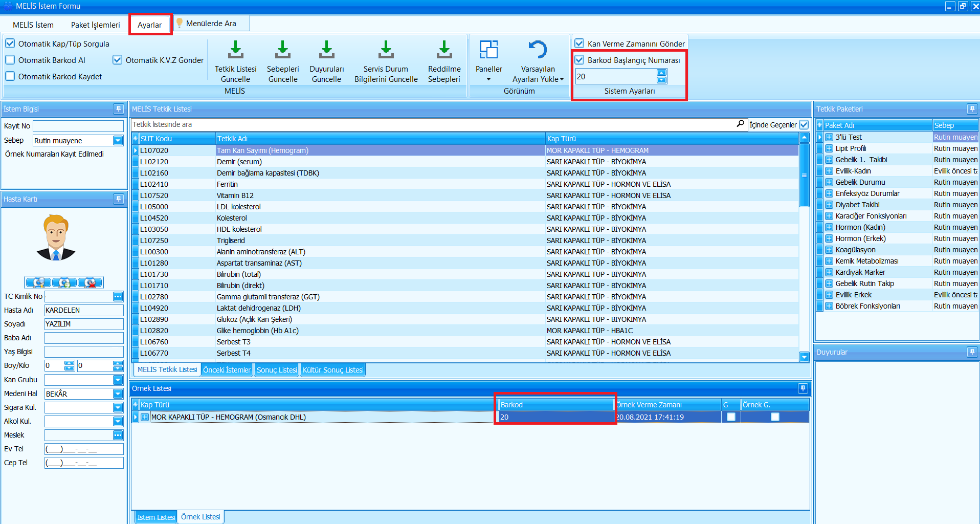Click the Sebepleri Güncelle download icon

pos(282,50)
